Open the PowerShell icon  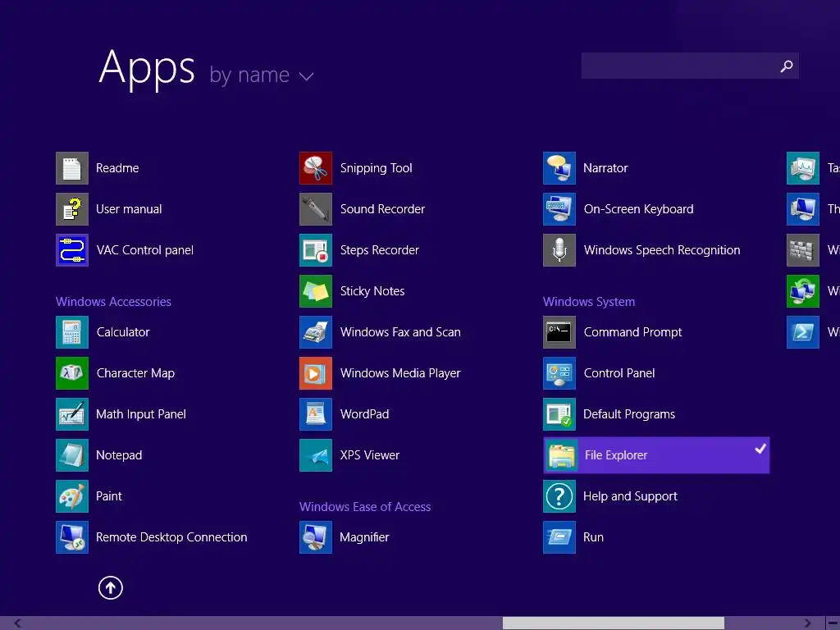click(802, 332)
